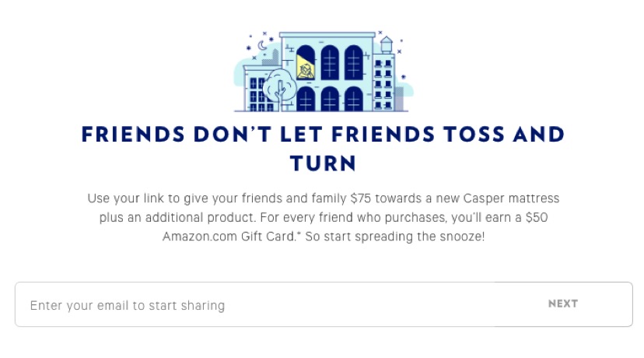Click the word FRIENDS starting the headline
Viewport: 644px width, 358px height.
[x=133, y=135]
